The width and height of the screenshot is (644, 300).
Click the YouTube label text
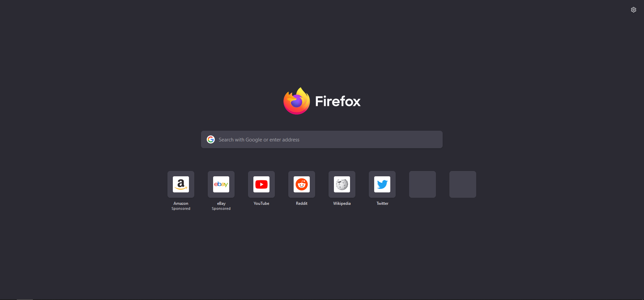pos(261,203)
